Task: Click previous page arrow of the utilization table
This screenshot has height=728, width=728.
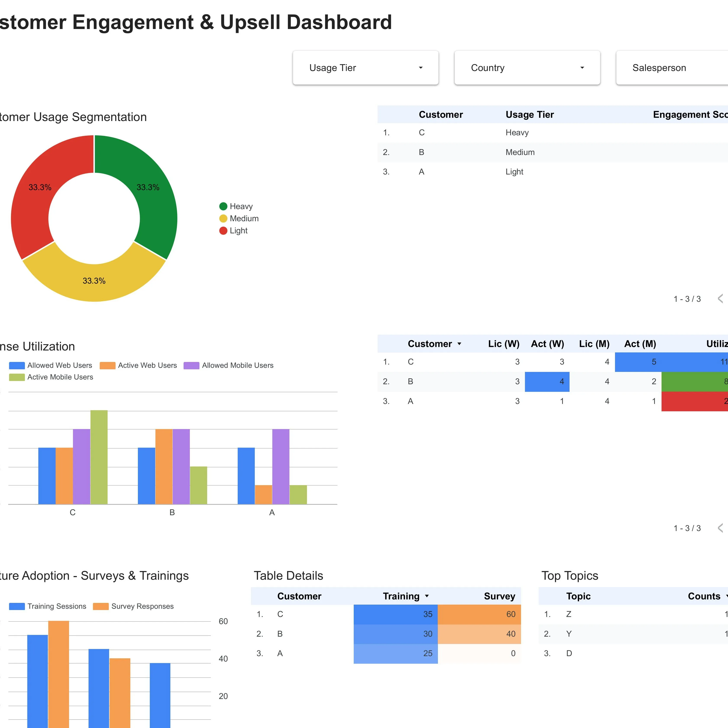Action: coord(720,528)
